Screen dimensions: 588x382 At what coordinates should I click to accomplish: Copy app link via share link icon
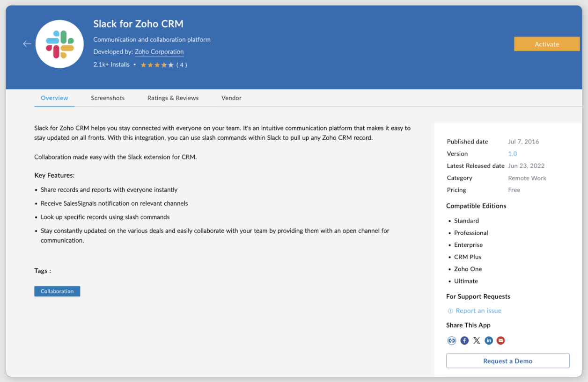(452, 340)
